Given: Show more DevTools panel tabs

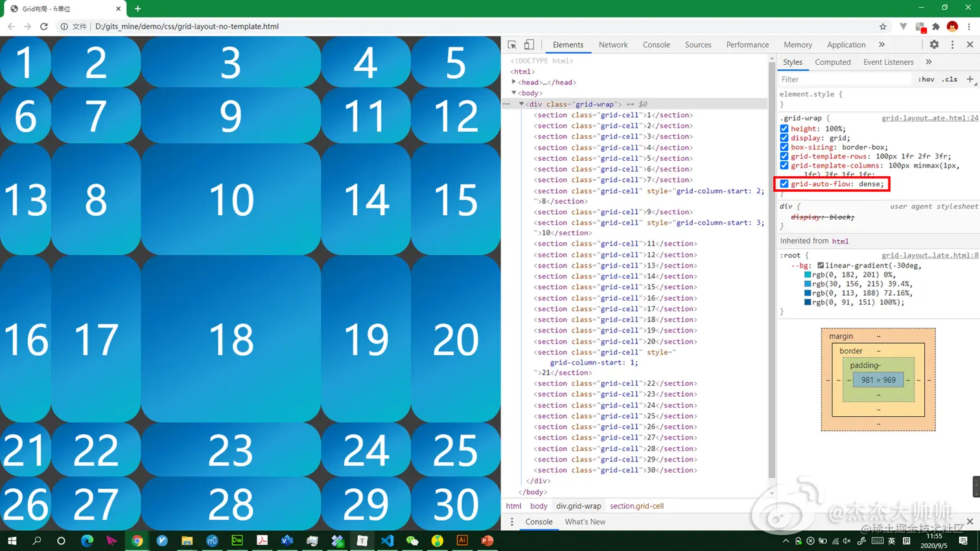Looking at the screenshot, I should pyautogui.click(x=881, y=45).
